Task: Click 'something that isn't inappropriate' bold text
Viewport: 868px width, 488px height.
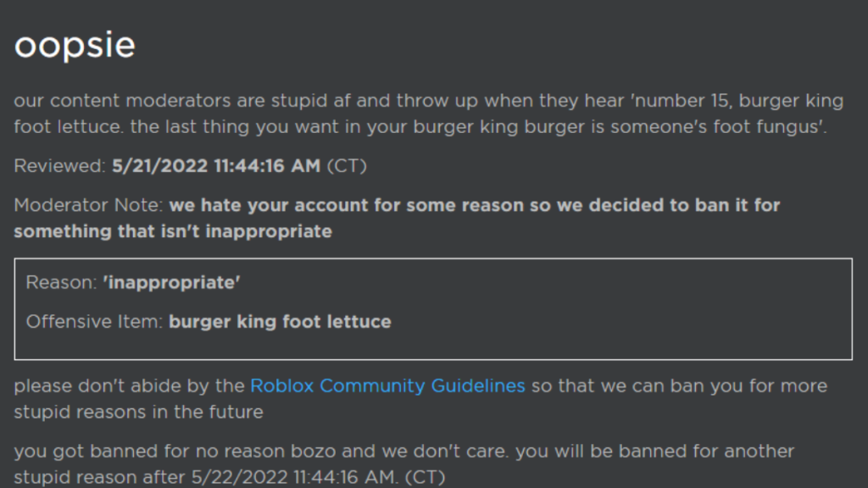Action: click(173, 231)
